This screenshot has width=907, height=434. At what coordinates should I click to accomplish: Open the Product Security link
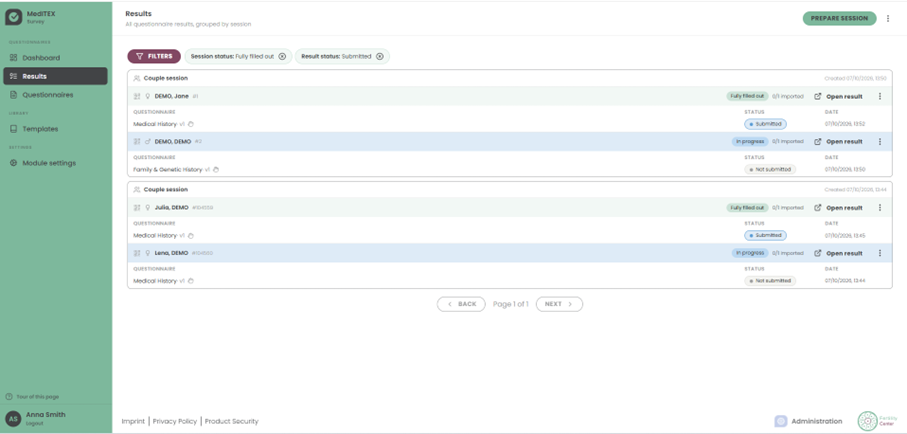coord(231,421)
